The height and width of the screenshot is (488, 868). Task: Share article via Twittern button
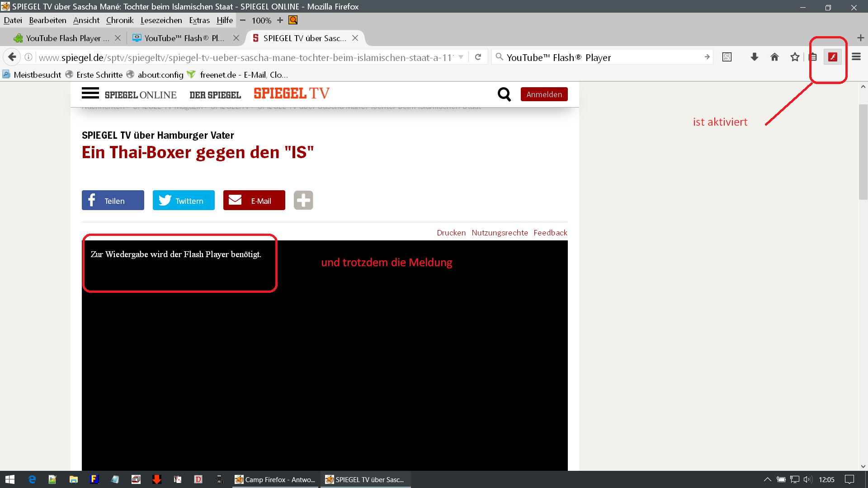click(184, 201)
